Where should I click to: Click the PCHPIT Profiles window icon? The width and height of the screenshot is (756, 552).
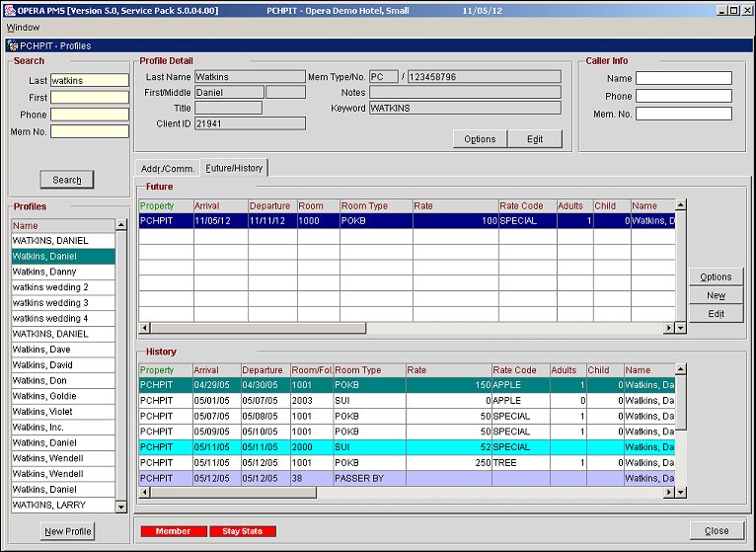12,45
